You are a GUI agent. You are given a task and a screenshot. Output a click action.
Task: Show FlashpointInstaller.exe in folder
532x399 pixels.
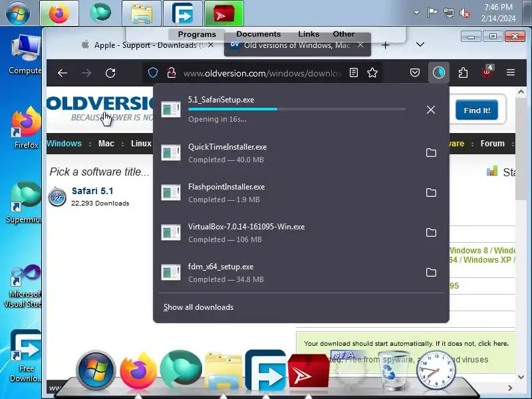pos(431,193)
